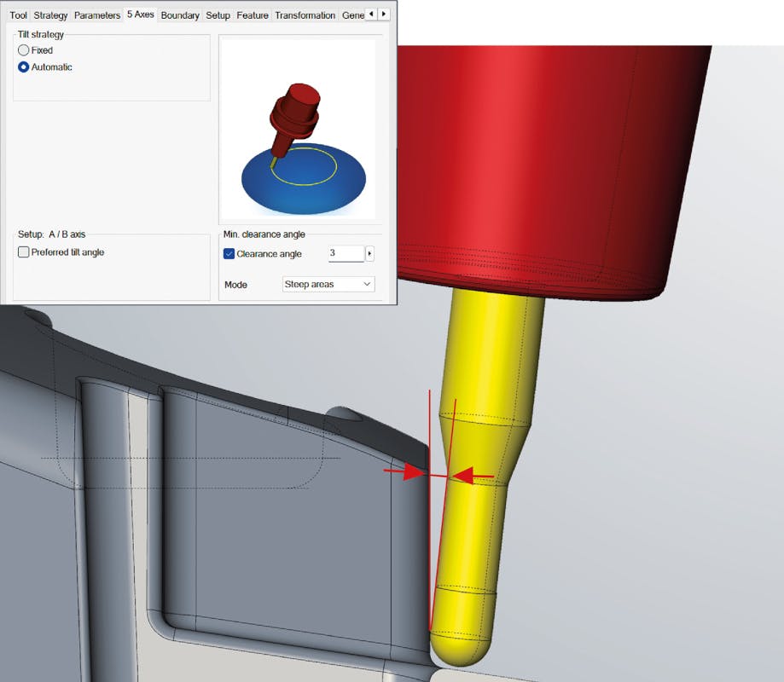The image size is (784, 682).
Task: Open the Parameters tab
Action: [97, 15]
